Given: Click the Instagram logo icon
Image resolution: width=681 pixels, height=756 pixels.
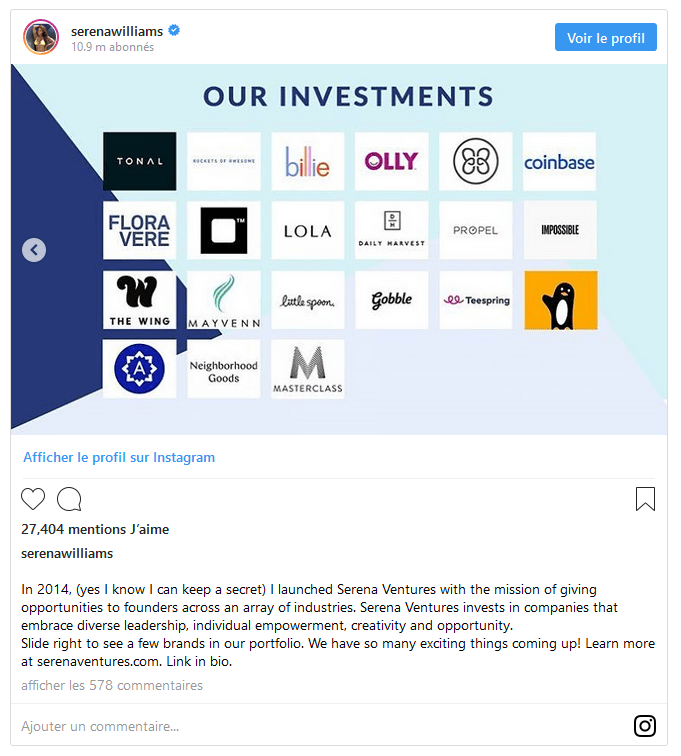Looking at the screenshot, I should point(645,726).
